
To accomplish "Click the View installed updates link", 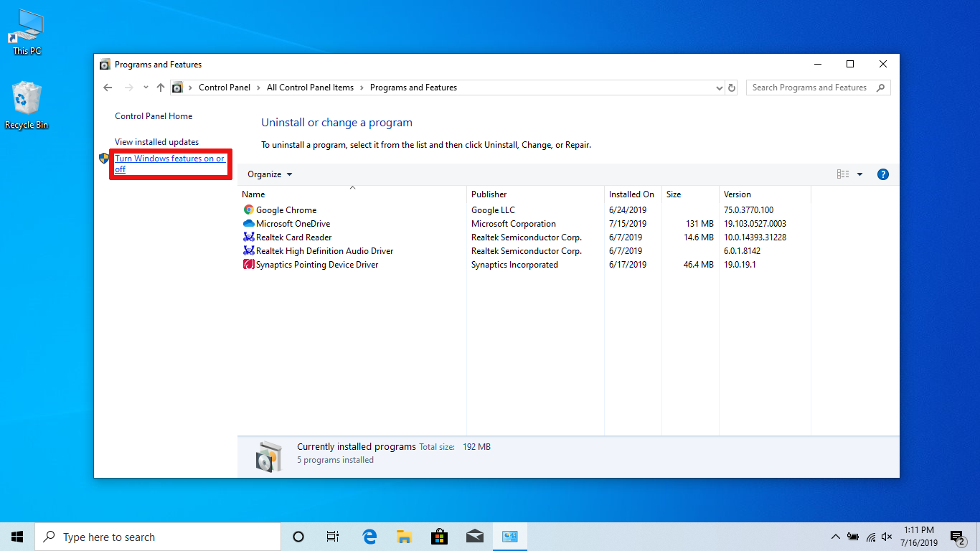I will [156, 142].
